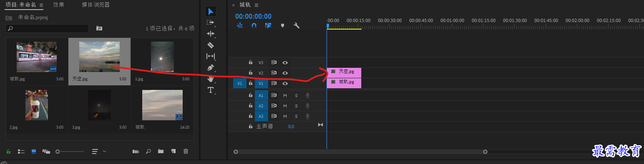Open the 城轨 sequence panel menu
This screenshot has width=644, height=164.
[x=257, y=5]
